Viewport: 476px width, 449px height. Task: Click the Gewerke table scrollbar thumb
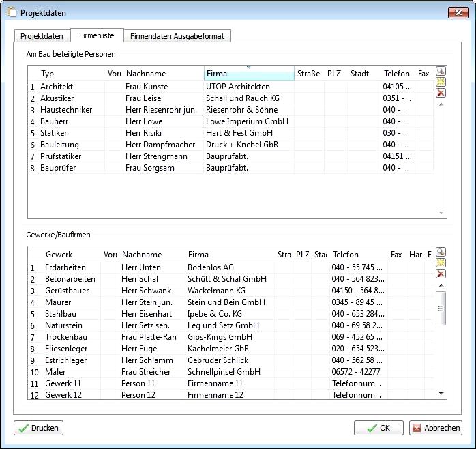[441, 308]
